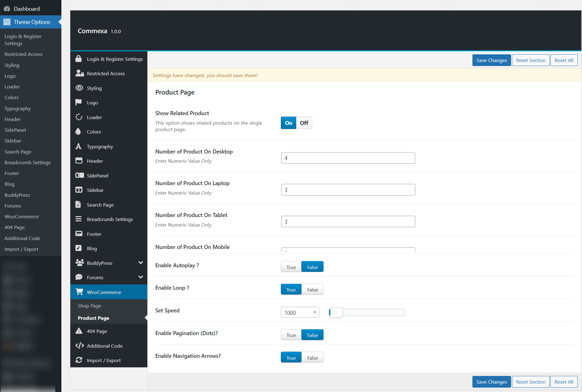Open the Set Speed 1000 dropdown

click(300, 312)
